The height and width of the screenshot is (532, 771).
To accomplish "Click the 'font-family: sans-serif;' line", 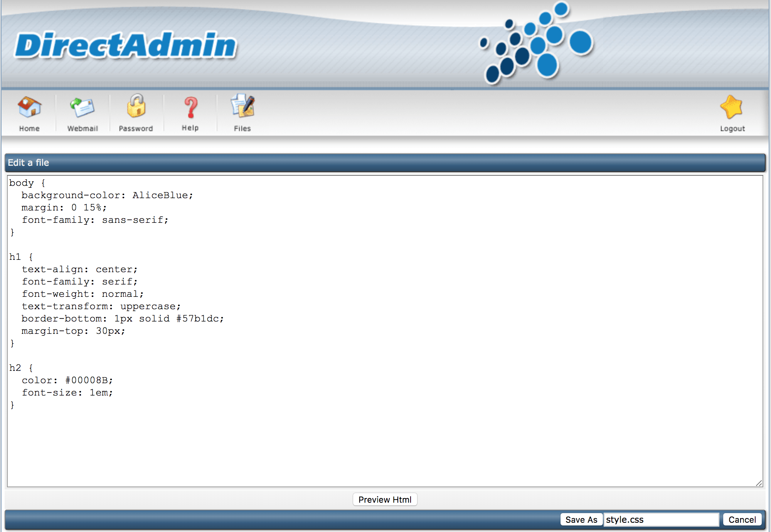I will tap(95, 220).
